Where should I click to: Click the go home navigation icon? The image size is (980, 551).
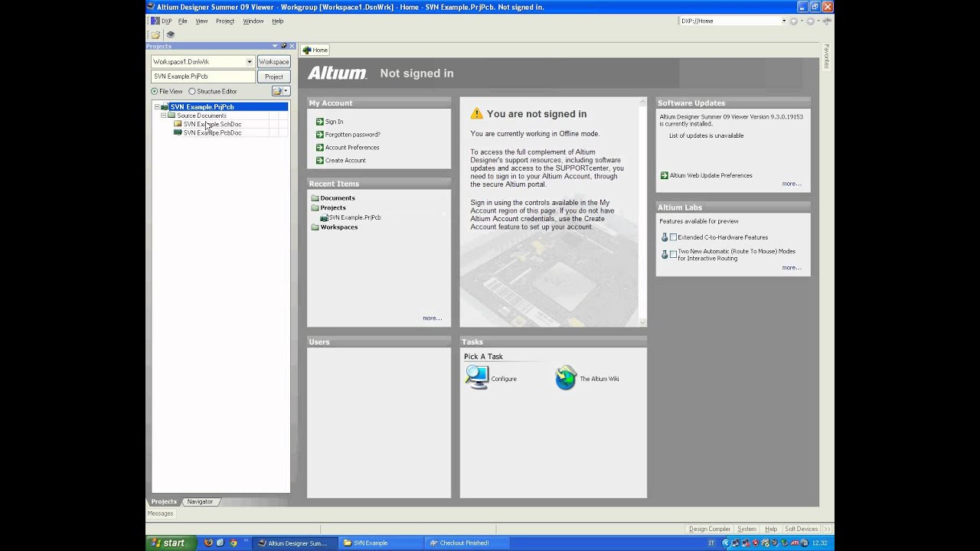point(827,21)
